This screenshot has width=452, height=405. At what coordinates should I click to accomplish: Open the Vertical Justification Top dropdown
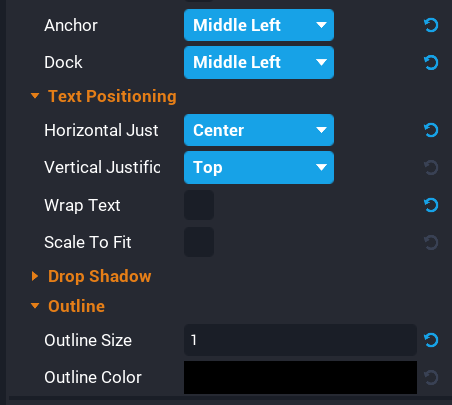[x=259, y=167]
